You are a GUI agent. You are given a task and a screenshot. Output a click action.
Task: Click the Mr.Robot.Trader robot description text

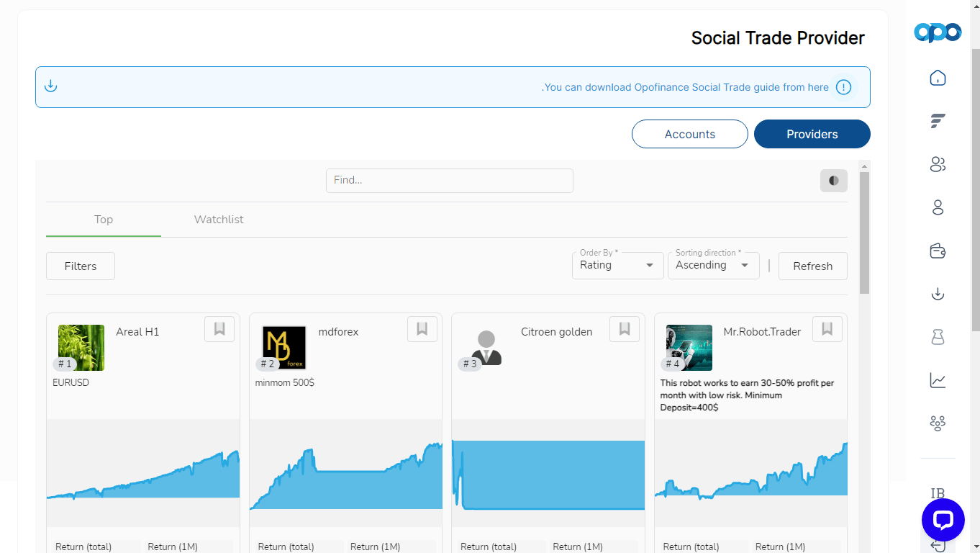pyautogui.click(x=747, y=395)
